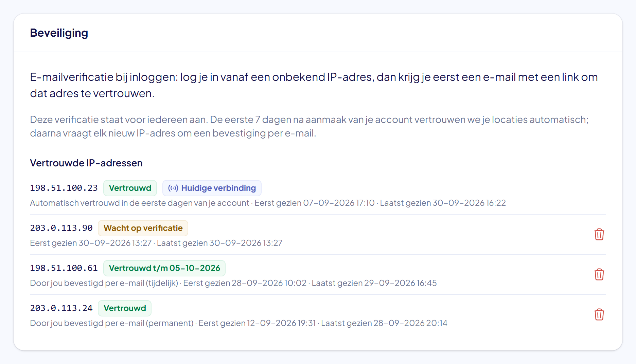This screenshot has height=364, width=636.
Task: Select the Vertrouwd badge next to 203.0.113.24
Action: point(125,308)
